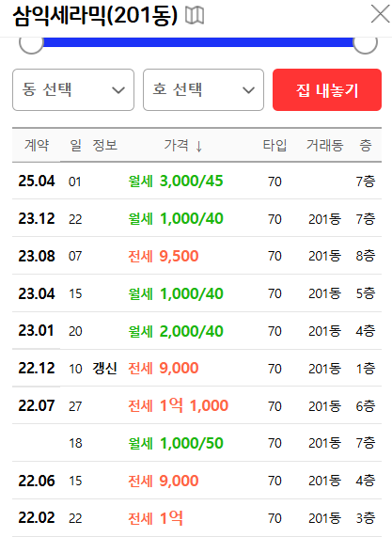The height and width of the screenshot is (537, 392).
Task: Open the 호 선택 dropdown
Action: point(203,89)
